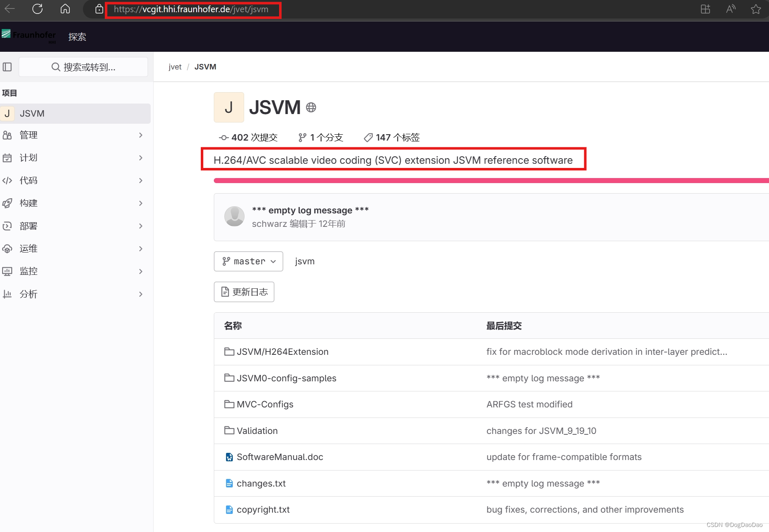Open JSVM0-config-samples folder
Viewport: 769px width, 532px height.
[287, 378]
